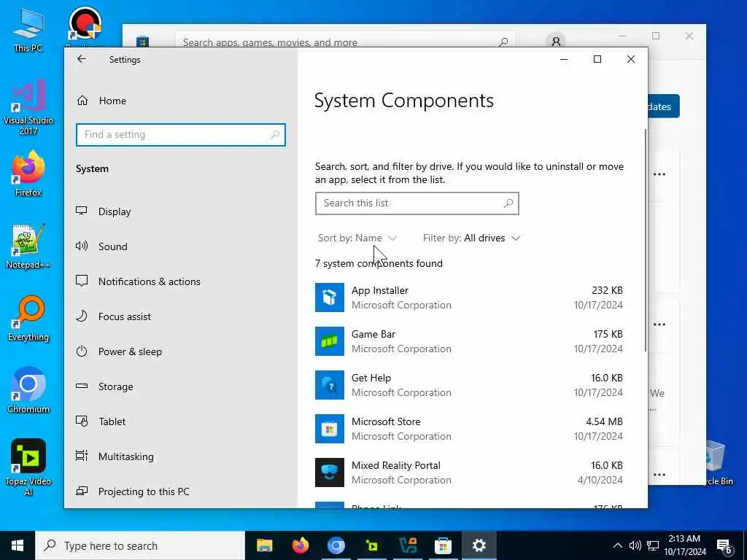Screen dimensions: 747x560
Task: Click the Microsoft Store window search box
Action: (346, 42)
